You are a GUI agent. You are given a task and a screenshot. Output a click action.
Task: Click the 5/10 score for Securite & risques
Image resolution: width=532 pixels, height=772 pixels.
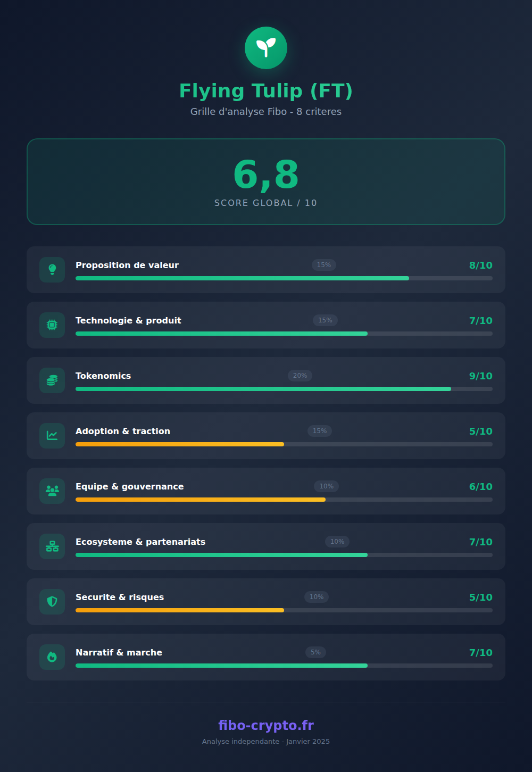480,597
